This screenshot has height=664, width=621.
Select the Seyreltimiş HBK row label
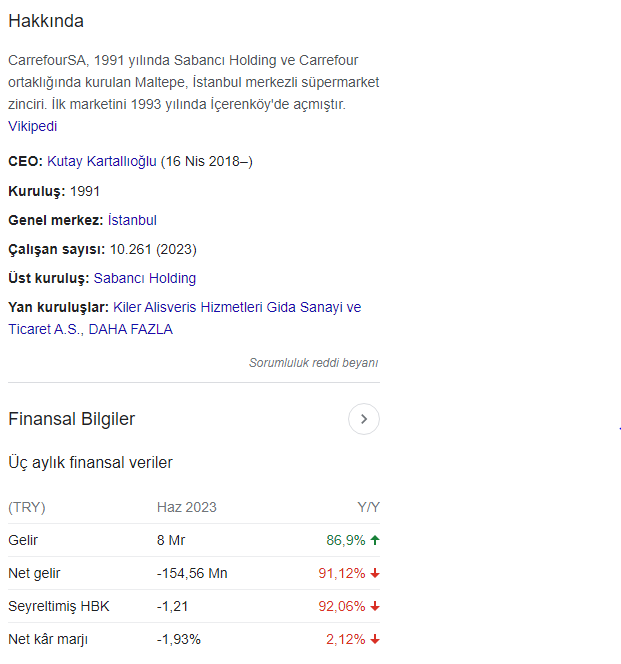point(59,606)
